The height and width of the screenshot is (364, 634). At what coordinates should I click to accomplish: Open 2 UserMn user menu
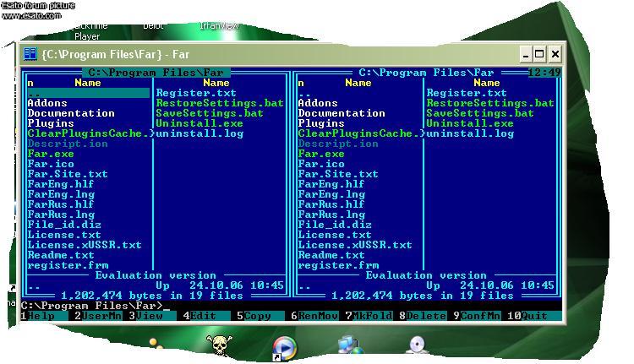(98, 316)
